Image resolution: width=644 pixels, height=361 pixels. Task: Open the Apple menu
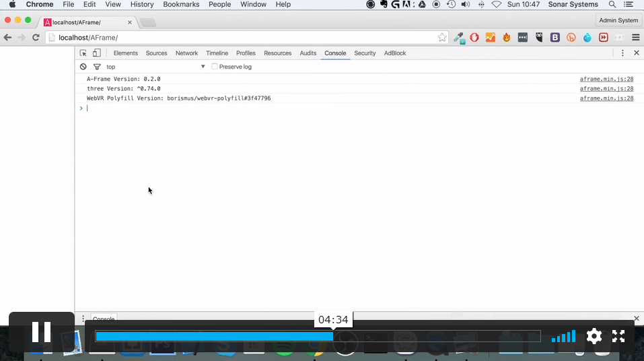pyautogui.click(x=12, y=5)
